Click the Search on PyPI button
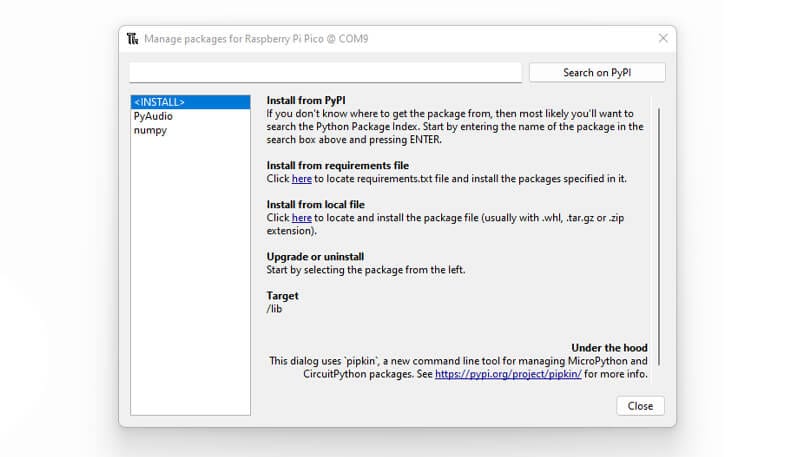 [x=597, y=72]
